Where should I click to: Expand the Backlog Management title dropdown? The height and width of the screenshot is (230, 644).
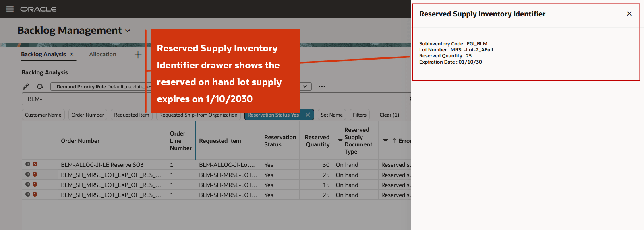click(x=128, y=31)
